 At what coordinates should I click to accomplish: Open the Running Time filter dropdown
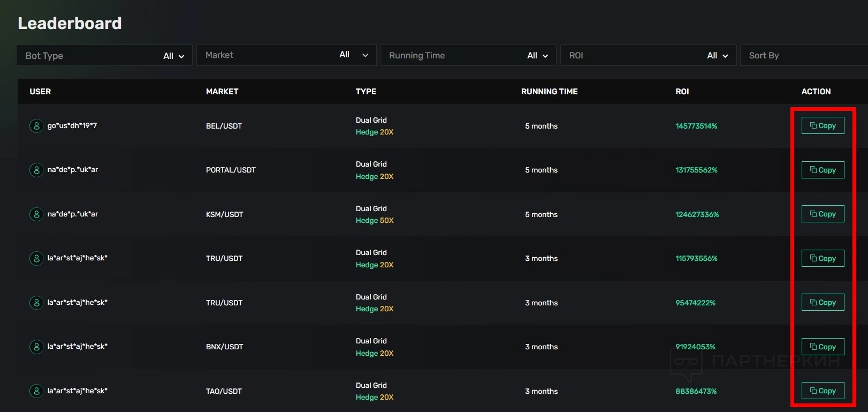click(x=468, y=56)
